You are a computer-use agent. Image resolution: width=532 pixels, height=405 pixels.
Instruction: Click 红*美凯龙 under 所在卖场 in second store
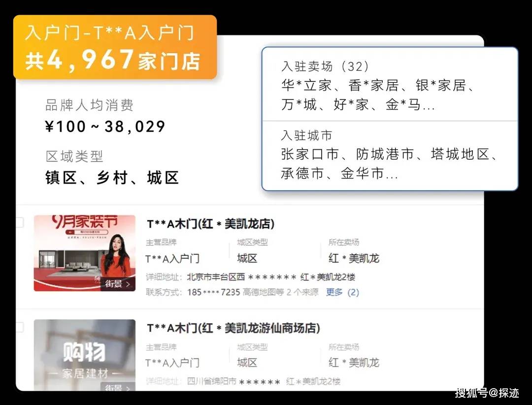(354, 363)
